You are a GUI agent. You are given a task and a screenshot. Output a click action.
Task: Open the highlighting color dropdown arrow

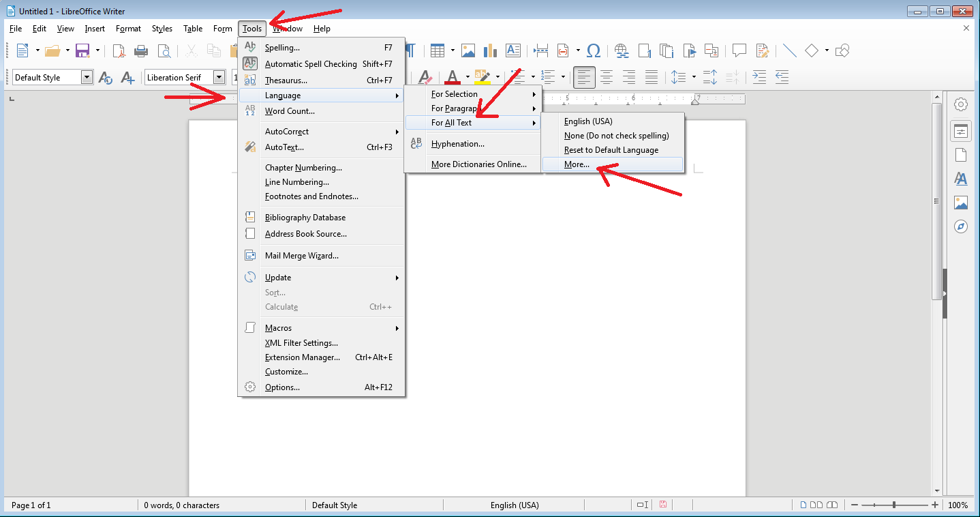[497, 78]
